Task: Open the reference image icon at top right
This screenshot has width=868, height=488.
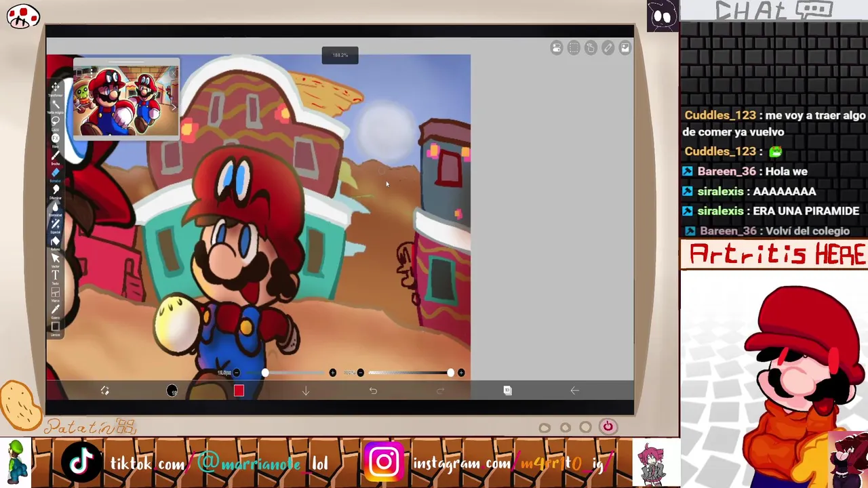Action: [625, 47]
